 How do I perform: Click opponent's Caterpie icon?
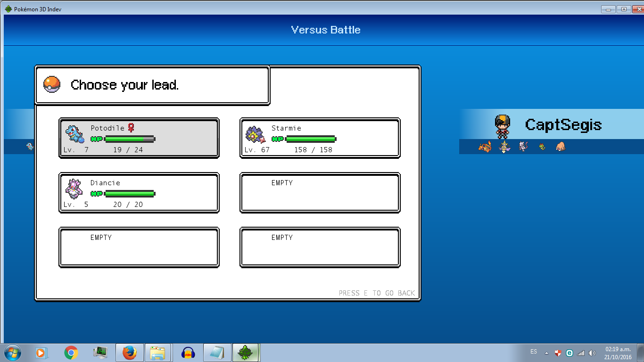click(542, 147)
